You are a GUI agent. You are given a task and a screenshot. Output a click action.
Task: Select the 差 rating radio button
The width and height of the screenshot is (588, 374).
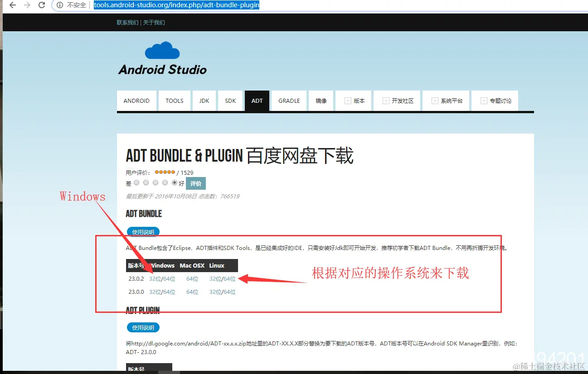[x=136, y=183]
